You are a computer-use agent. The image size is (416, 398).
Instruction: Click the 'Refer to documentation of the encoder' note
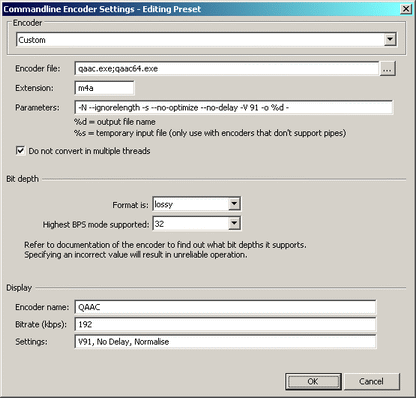tap(165, 245)
